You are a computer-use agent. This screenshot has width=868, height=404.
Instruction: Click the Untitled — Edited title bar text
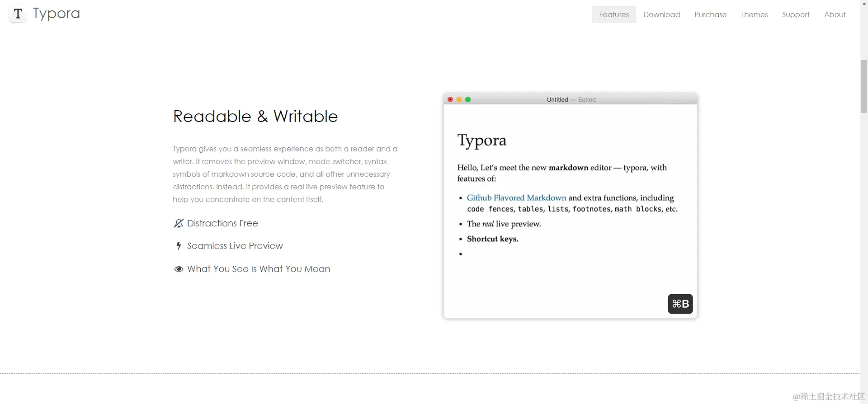click(571, 99)
